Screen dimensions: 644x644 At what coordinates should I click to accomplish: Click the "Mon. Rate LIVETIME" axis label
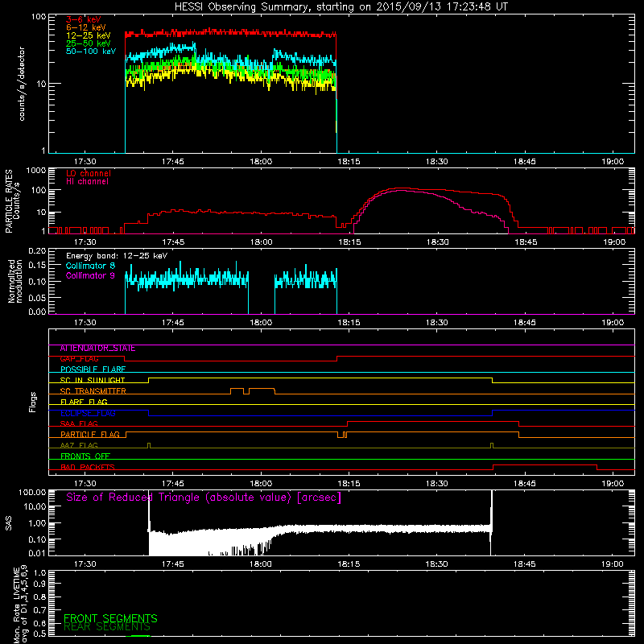point(16,604)
